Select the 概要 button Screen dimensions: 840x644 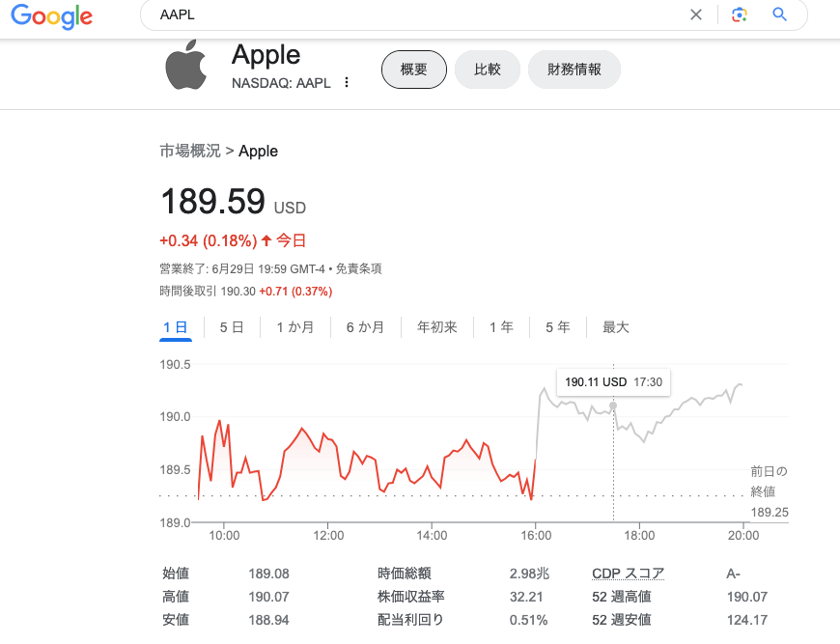(x=414, y=70)
